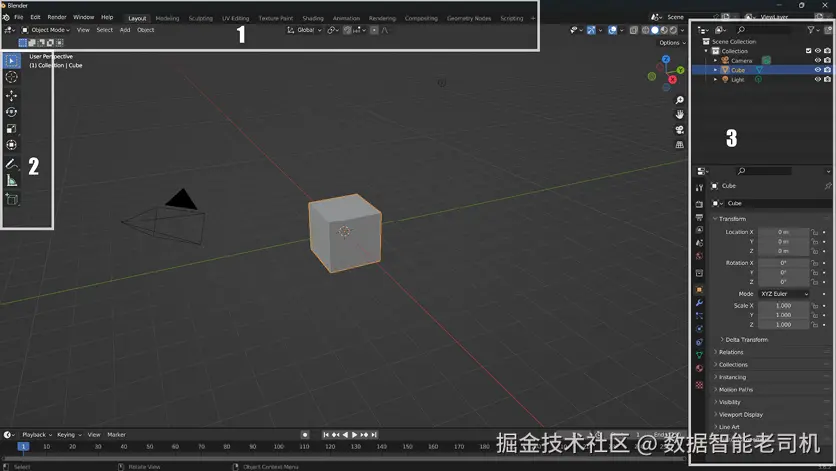The width and height of the screenshot is (836, 471).
Task: Switch to the Shading workspace tab
Action: [313, 18]
